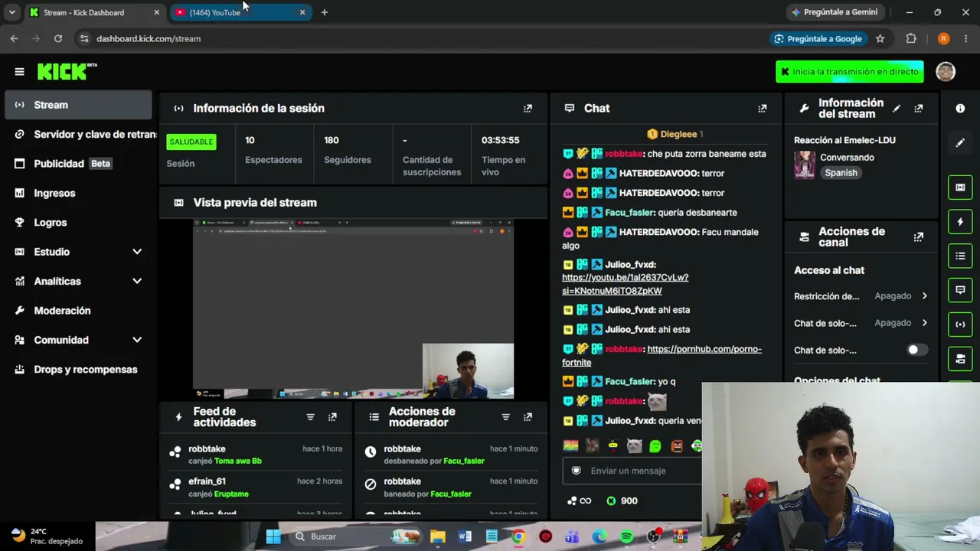Open Microsoft Word from the taskbar
Image resolution: width=980 pixels, height=551 pixels.
(x=465, y=536)
